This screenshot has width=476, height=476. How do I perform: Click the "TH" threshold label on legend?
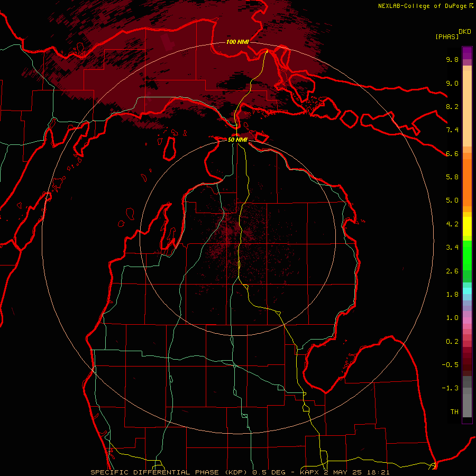pos(454,412)
